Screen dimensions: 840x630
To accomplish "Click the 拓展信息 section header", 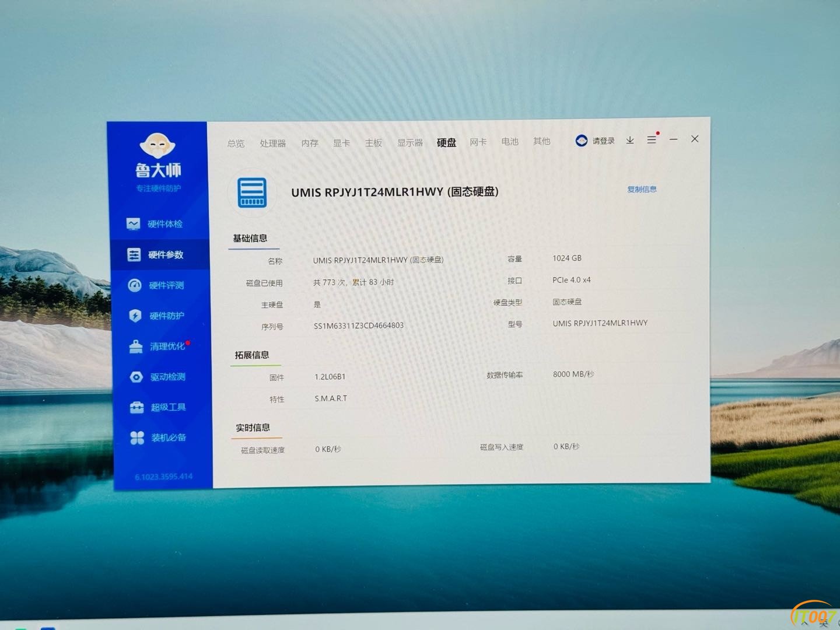I will click(x=252, y=355).
